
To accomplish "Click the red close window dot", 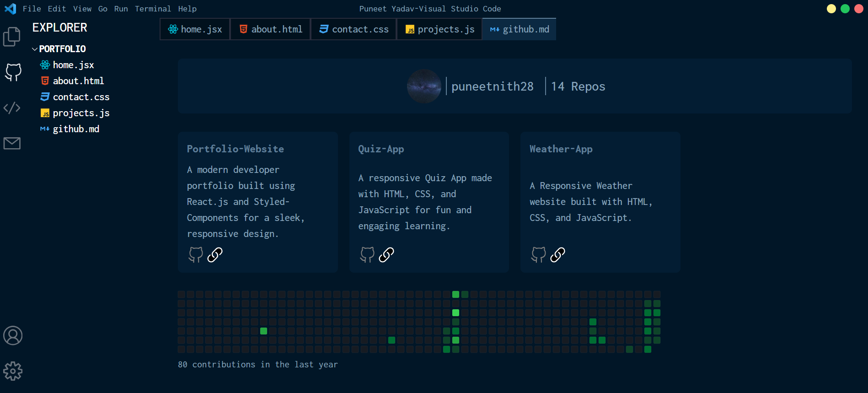I will tap(859, 9).
